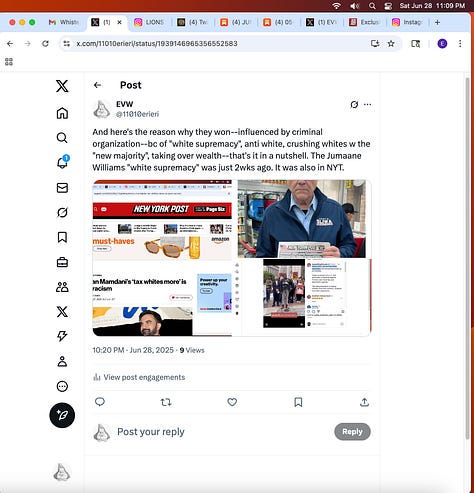Open Chrome profile E avatar
Viewport: 474px width, 493px height.
442,44
